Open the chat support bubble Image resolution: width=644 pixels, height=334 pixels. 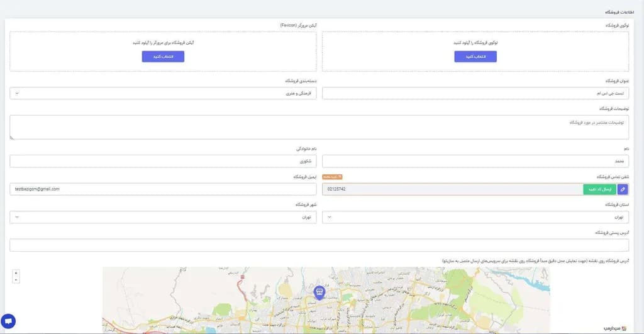(x=8, y=321)
